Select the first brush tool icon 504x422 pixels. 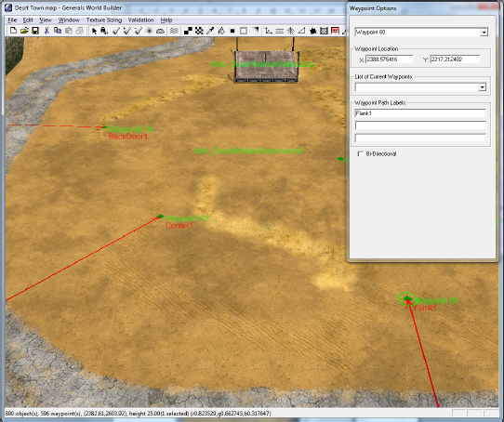(116, 31)
